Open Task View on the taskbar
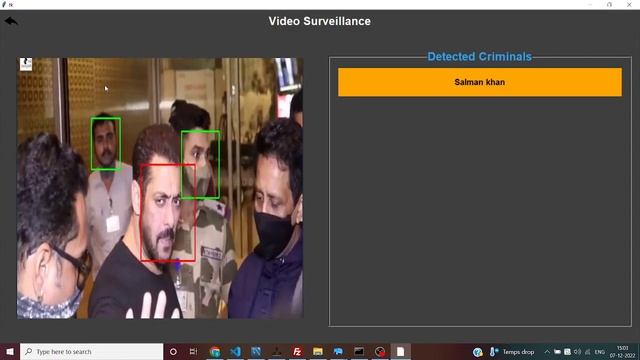 tap(193, 351)
